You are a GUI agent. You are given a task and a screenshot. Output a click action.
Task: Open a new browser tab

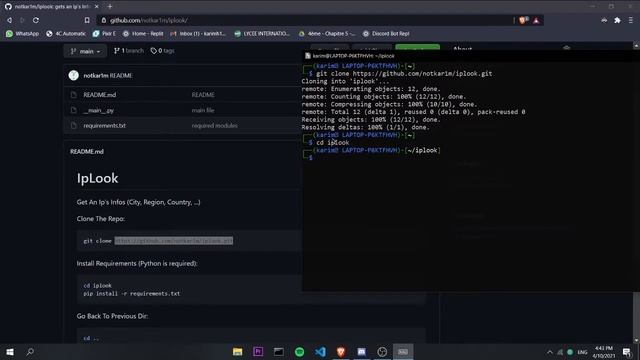tap(110, 7)
